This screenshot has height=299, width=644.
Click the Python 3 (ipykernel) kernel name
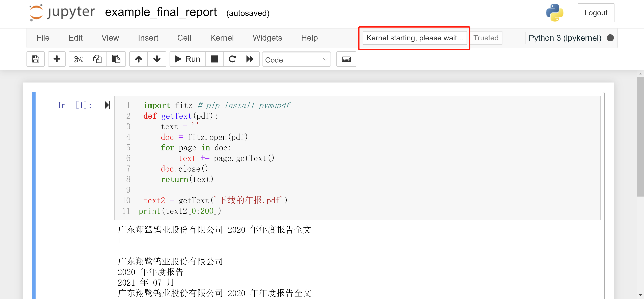(x=565, y=38)
